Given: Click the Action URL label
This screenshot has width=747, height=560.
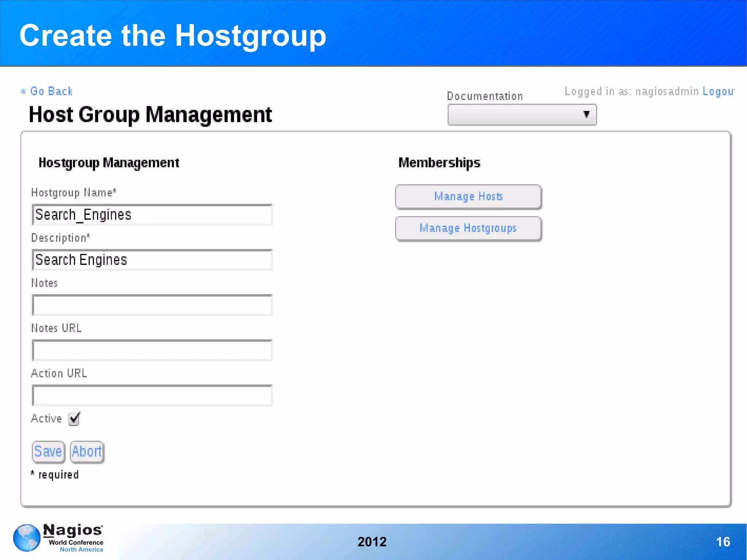Looking at the screenshot, I should click(59, 373).
